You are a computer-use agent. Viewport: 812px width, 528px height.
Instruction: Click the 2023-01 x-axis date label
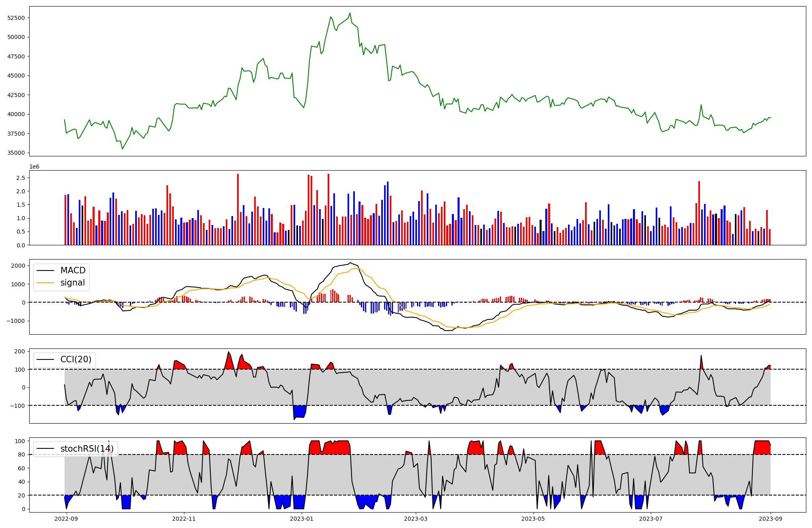(x=302, y=519)
